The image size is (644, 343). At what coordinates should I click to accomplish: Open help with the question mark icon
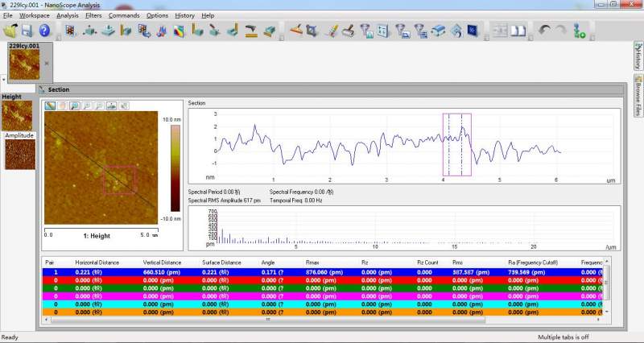pyautogui.click(x=44, y=31)
